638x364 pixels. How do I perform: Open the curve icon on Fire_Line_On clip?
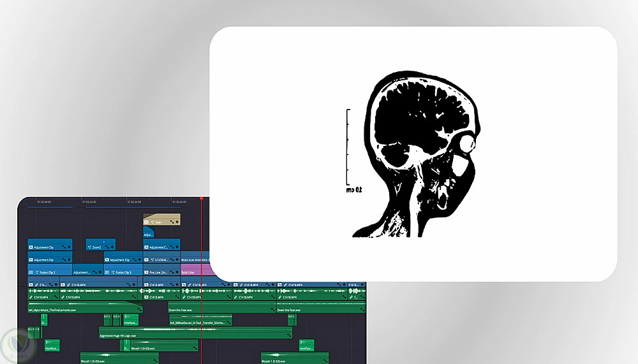coord(172,272)
